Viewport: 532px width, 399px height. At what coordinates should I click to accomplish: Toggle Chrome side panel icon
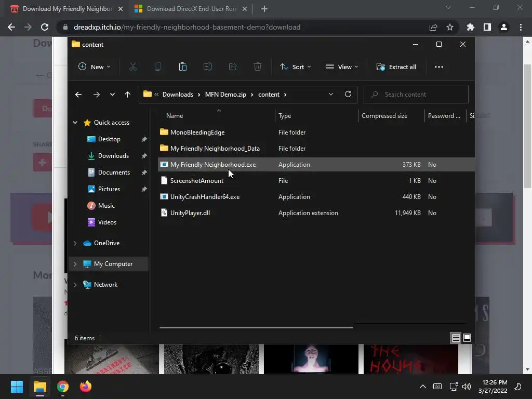click(x=487, y=27)
